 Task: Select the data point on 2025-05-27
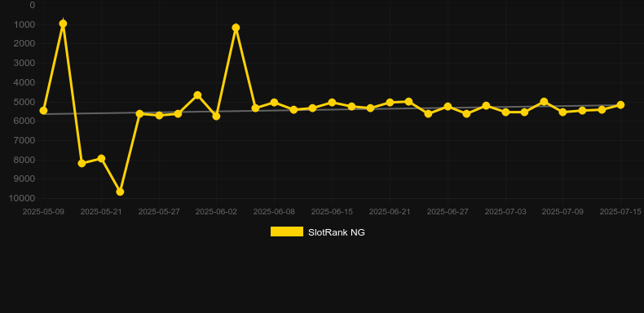(159, 116)
